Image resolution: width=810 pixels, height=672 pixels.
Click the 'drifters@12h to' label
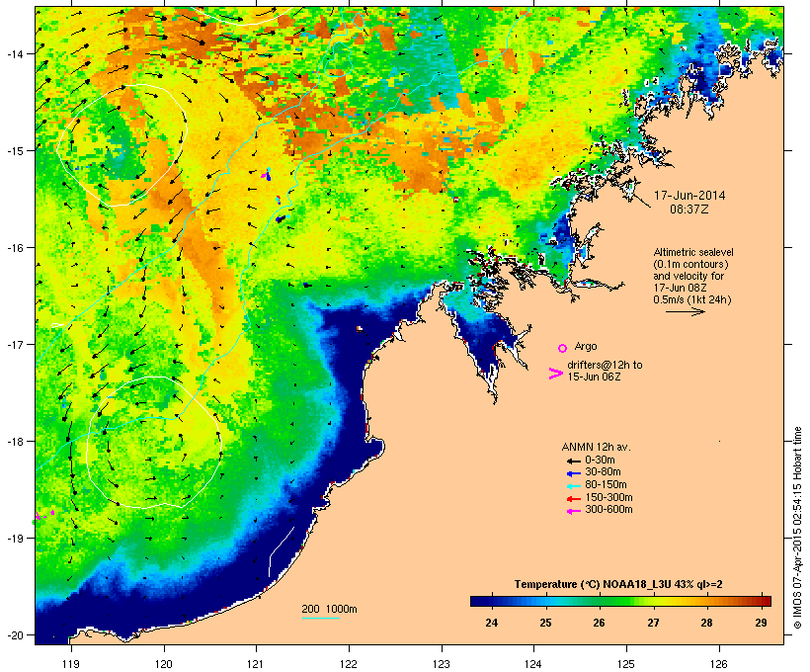605,365
